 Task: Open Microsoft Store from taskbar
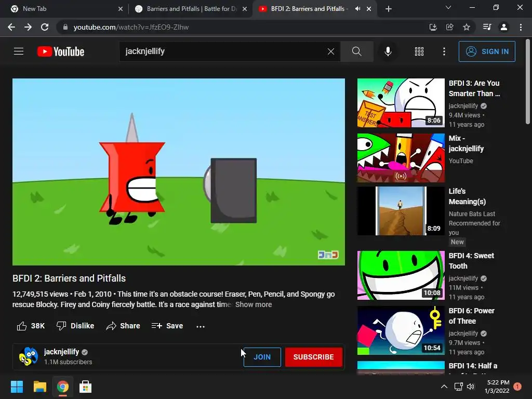[x=85, y=387]
